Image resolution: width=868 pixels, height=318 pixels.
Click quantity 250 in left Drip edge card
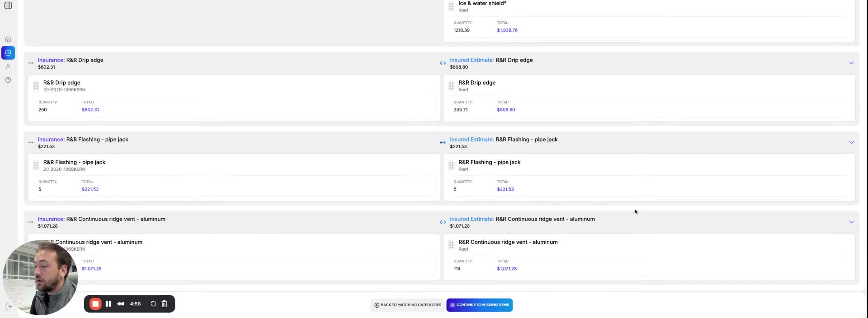click(x=42, y=110)
